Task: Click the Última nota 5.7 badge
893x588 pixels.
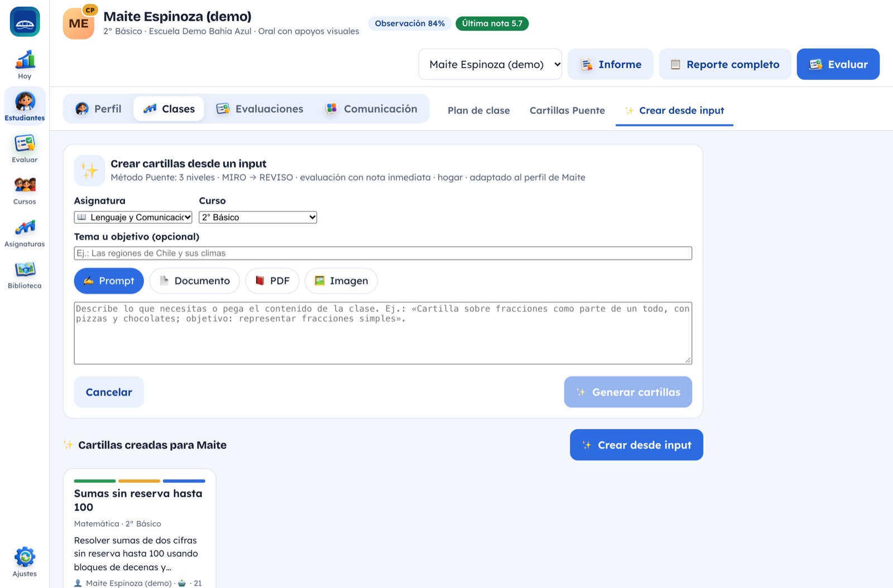Action: coord(492,23)
